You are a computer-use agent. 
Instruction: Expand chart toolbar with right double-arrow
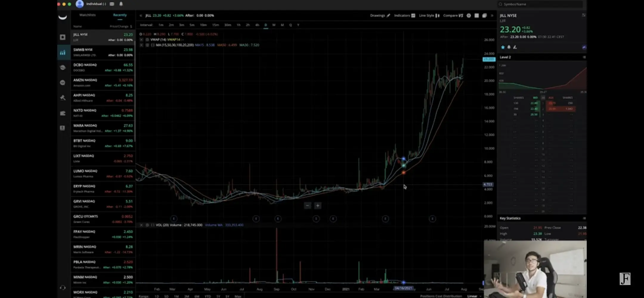[492, 16]
